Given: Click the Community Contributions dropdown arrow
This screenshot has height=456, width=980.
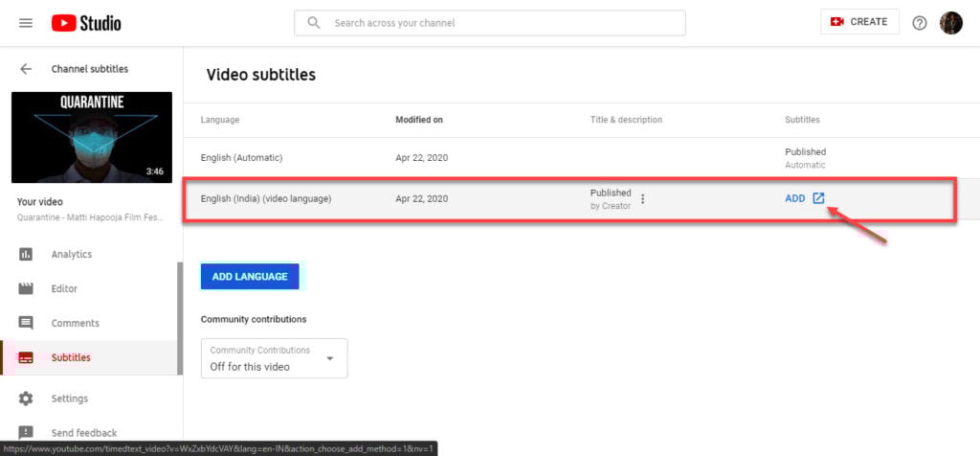Looking at the screenshot, I should (330, 358).
